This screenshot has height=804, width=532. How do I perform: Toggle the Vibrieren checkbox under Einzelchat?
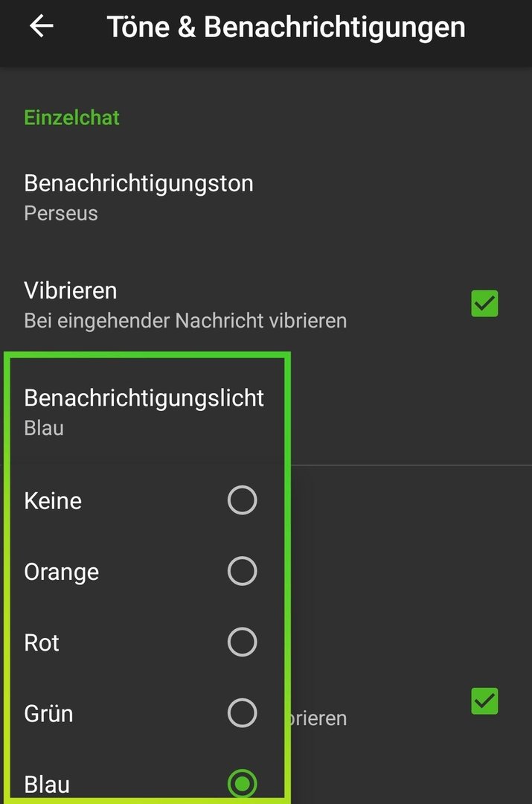[484, 304]
